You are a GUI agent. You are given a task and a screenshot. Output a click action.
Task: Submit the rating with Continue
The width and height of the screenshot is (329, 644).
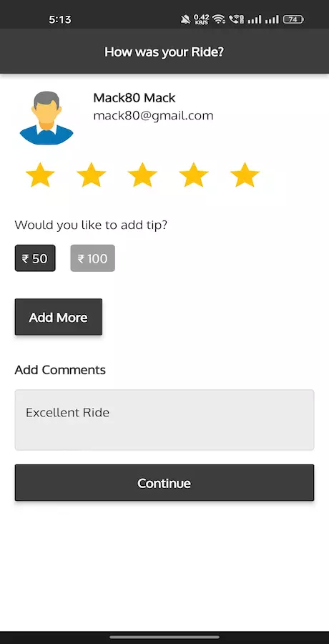click(x=164, y=483)
